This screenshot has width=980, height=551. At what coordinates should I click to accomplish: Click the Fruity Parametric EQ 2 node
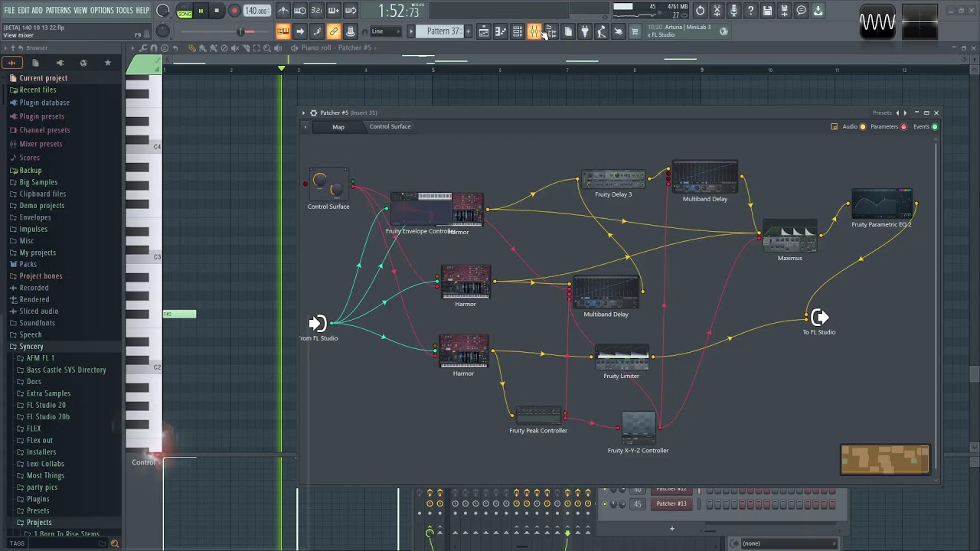pyautogui.click(x=881, y=204)
